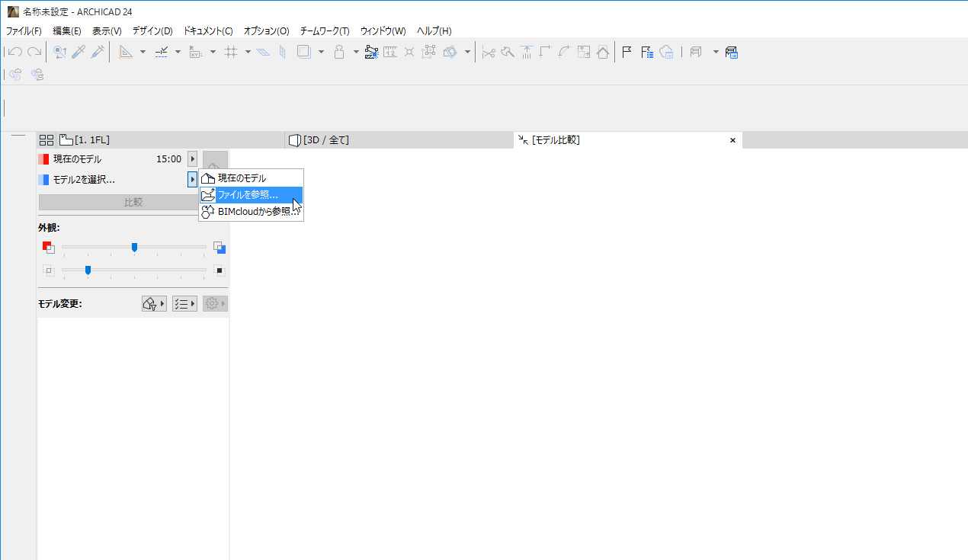Expand arrow button beside 現在のモデル 15:00
This screenshot has height=560, width=968.
click(x=192, y=159)
